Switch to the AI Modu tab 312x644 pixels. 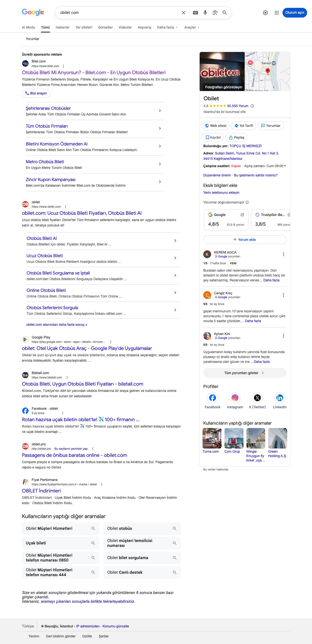[x=29, y=28]
